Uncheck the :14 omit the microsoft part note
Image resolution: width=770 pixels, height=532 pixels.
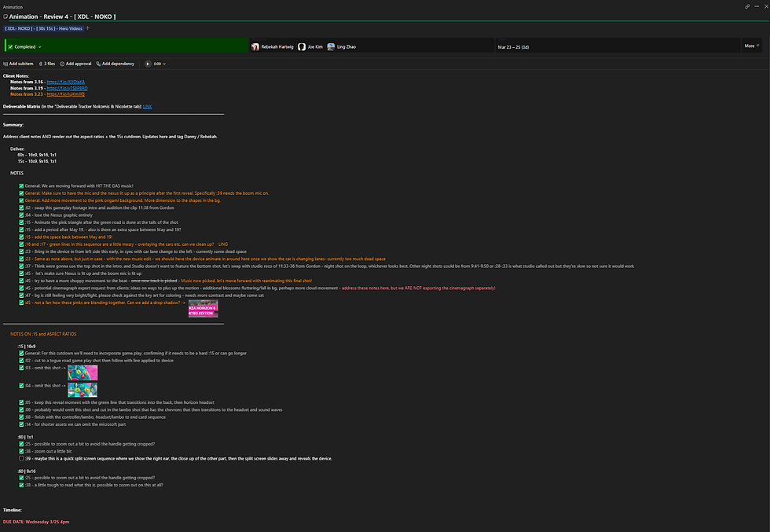(x=21, y=424)
